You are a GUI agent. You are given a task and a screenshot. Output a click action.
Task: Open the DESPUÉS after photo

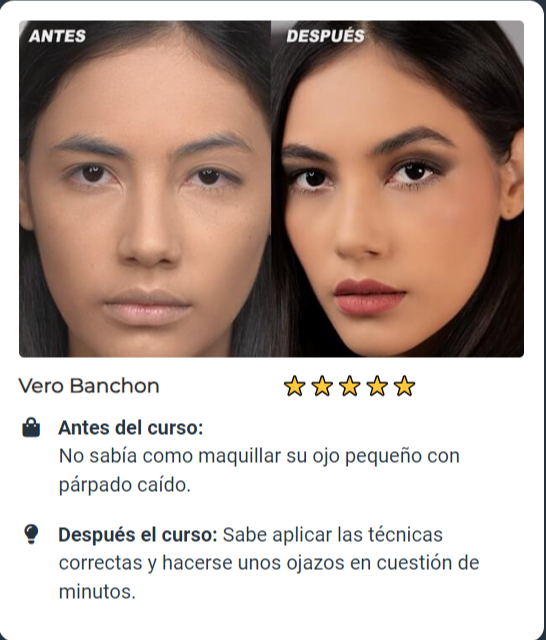point(397,189)
